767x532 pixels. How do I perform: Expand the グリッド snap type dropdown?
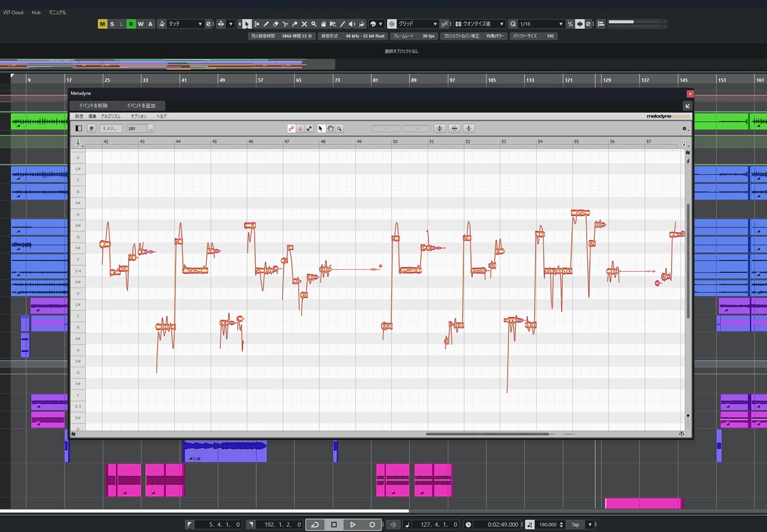[412, 24]
